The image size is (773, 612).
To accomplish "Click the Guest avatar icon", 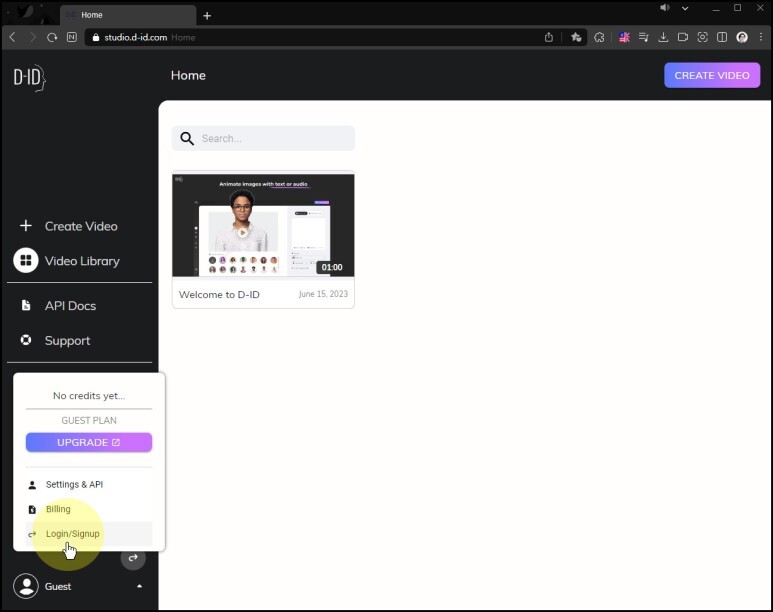I will click(x=26, y=586).
